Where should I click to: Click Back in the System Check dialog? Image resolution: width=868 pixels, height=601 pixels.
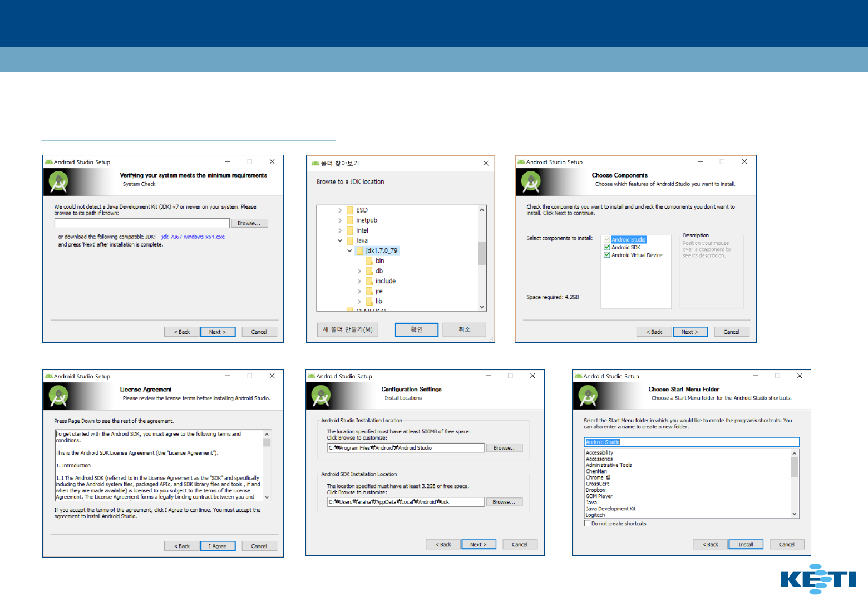click(x=181, y=332)
